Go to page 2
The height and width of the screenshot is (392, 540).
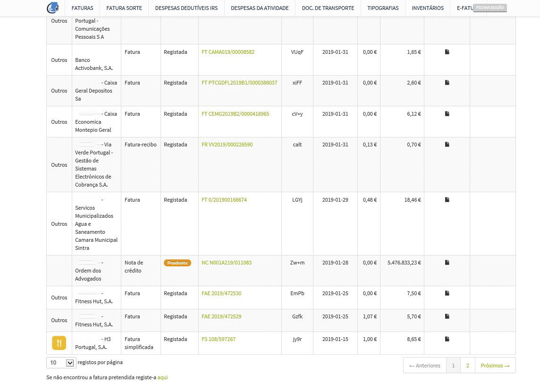467,366
